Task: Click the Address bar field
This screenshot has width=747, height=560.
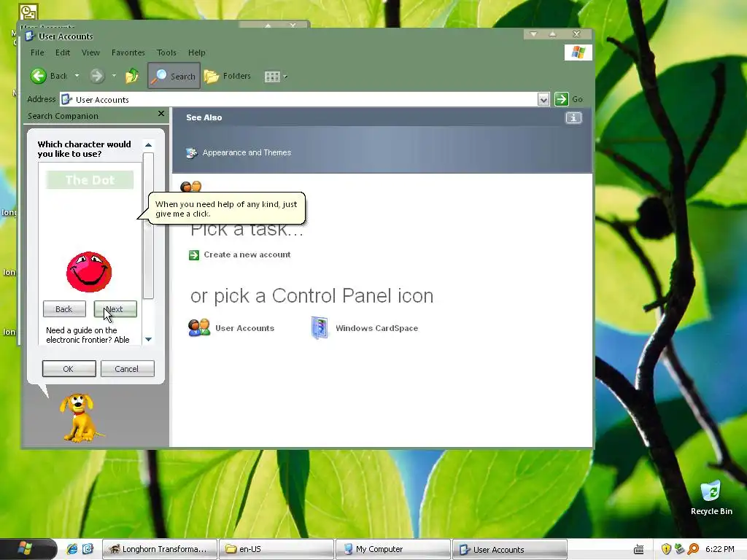Action: point(305,99)
